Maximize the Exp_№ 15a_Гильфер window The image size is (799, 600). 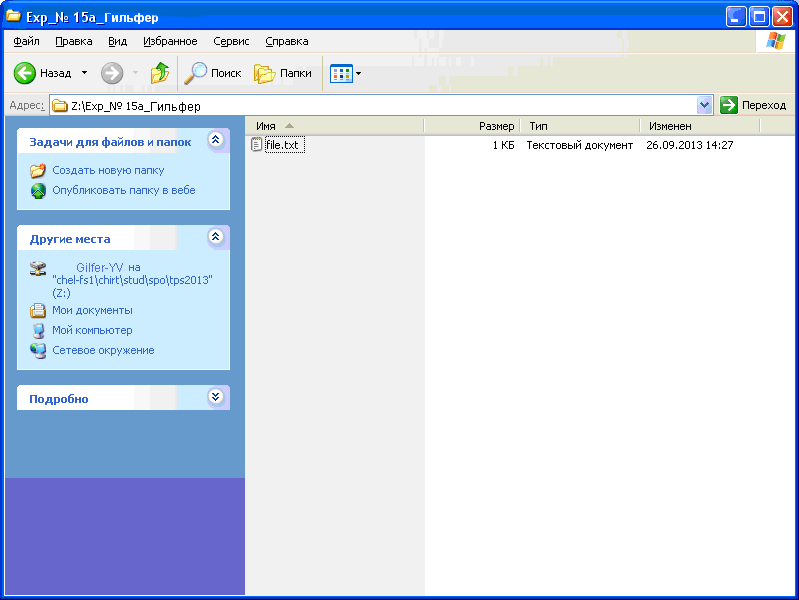click(x=759, y=17)
